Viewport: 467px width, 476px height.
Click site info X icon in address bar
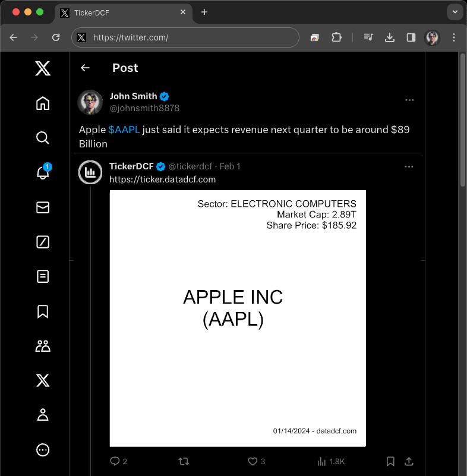[81, 37]
